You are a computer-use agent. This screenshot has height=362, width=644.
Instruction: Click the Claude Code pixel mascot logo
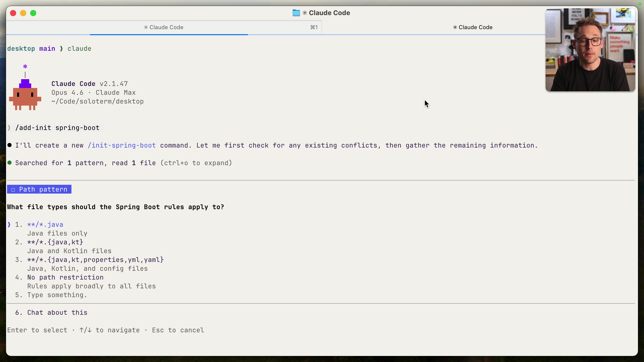[25, 95]
